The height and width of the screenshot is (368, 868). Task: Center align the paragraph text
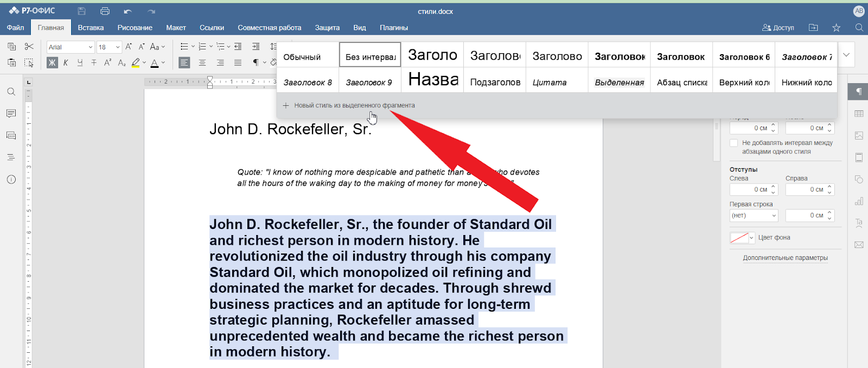click(x=202, y=63)
